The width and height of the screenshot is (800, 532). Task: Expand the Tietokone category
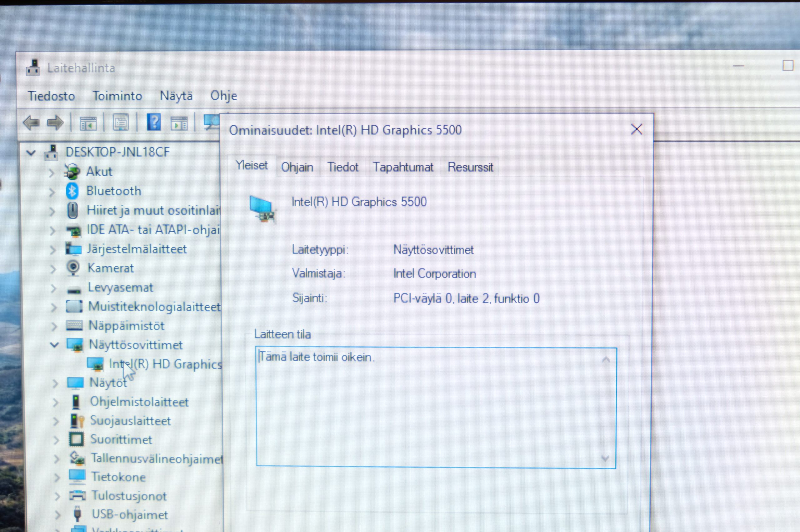[57, 478]
